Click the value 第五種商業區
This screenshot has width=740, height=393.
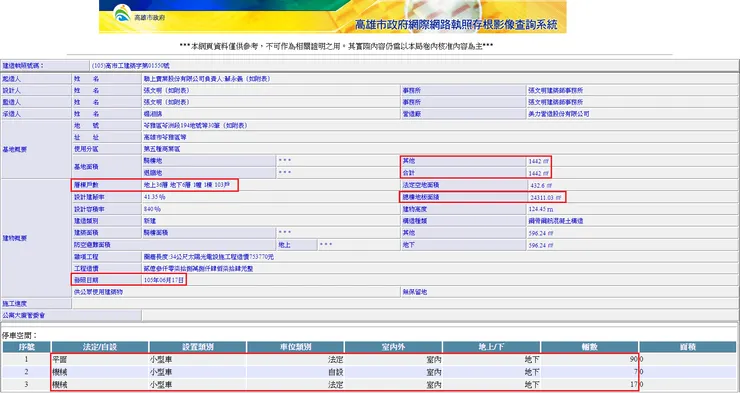click(161, 149)
